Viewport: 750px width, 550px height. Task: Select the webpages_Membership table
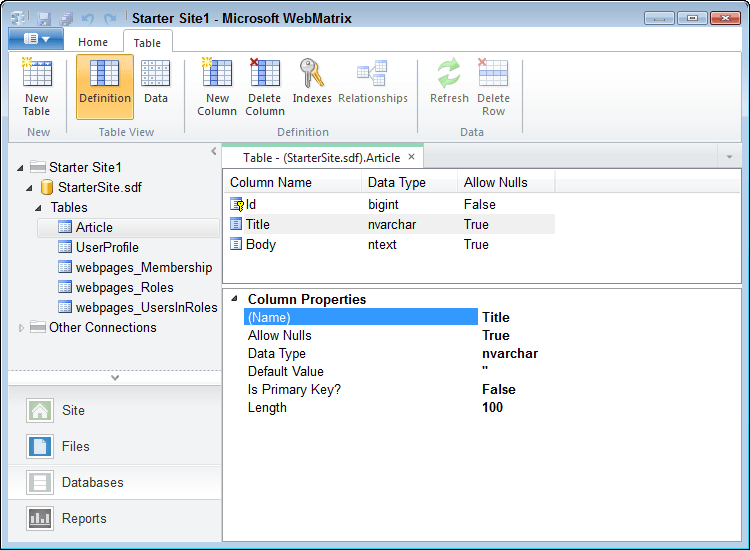point(143,267)
